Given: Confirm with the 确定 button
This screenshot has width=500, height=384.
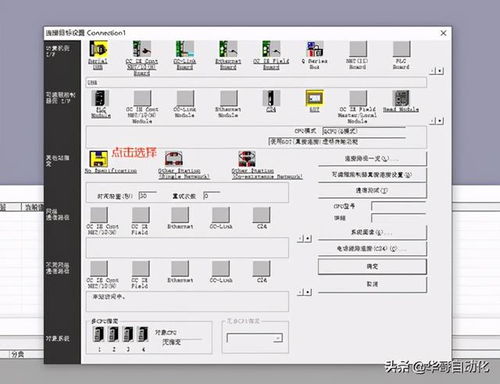Looking at the screenshot, I should pos(372,267).
